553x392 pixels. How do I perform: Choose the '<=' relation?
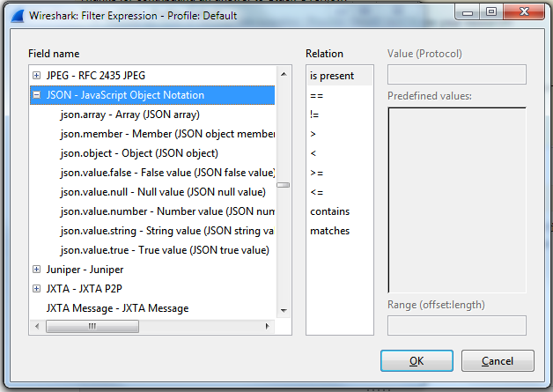pos(340,192)
